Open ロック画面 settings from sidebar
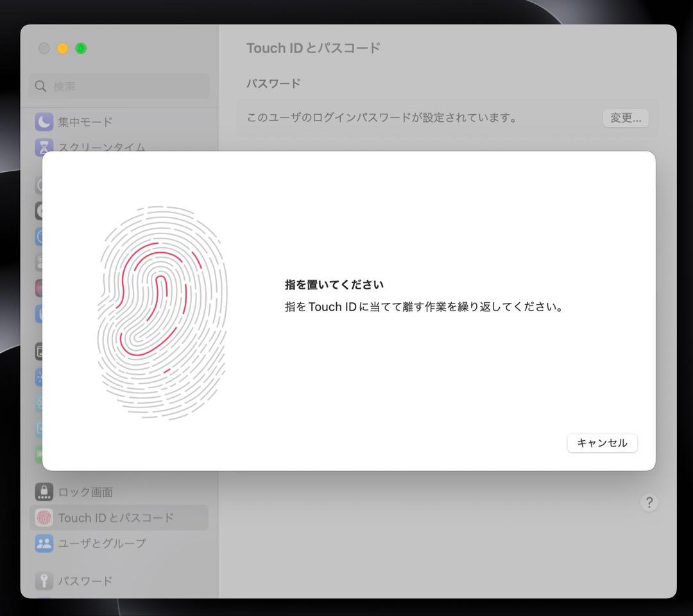Screen dimensions: 693x616 (85, 492)
